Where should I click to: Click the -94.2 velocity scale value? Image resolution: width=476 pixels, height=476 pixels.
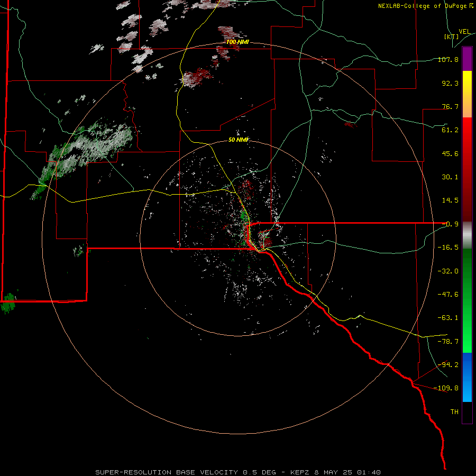448,365
